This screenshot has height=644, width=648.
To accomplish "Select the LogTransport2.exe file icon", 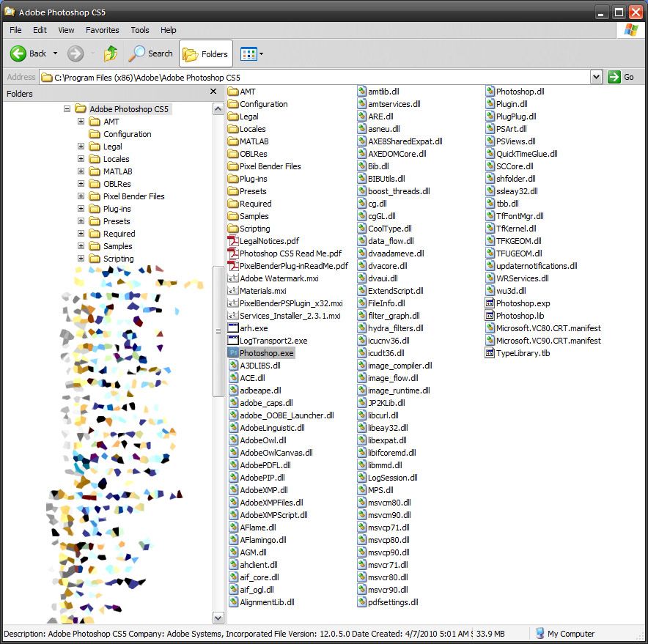I will 233,341.
